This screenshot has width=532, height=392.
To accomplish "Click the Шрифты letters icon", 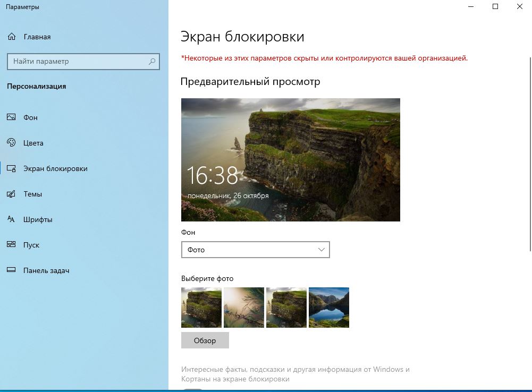I will click(x=11, y=219).
